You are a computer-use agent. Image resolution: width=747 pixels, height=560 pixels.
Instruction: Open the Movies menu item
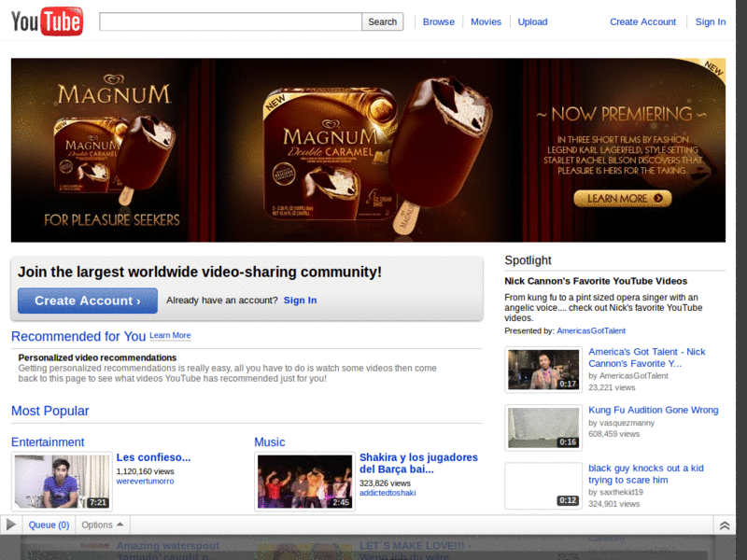click(486, 21)
